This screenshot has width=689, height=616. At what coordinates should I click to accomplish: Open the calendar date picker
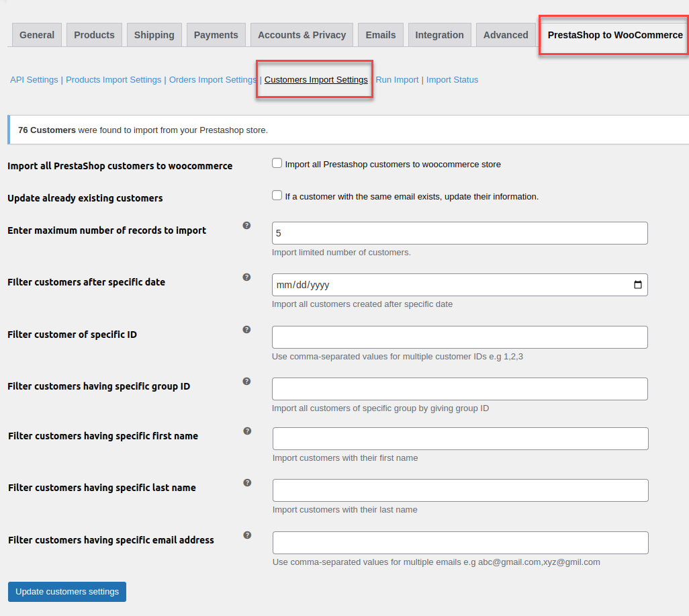(637, 285)
